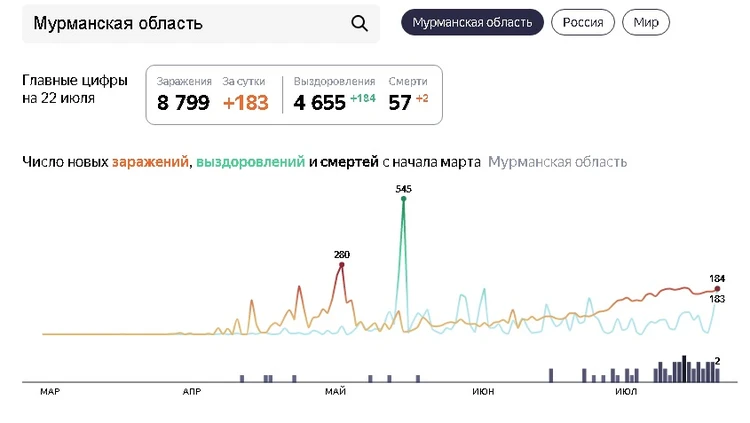The width and height of the screenshot is (750, 423).
Task: Switch to the Мир tab
Action: 645,23
